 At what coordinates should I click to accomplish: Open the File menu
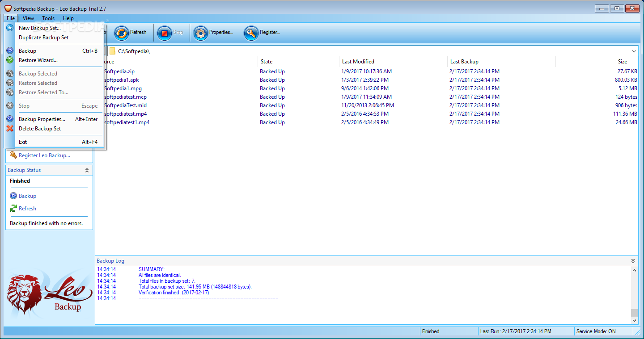[11, 18]
